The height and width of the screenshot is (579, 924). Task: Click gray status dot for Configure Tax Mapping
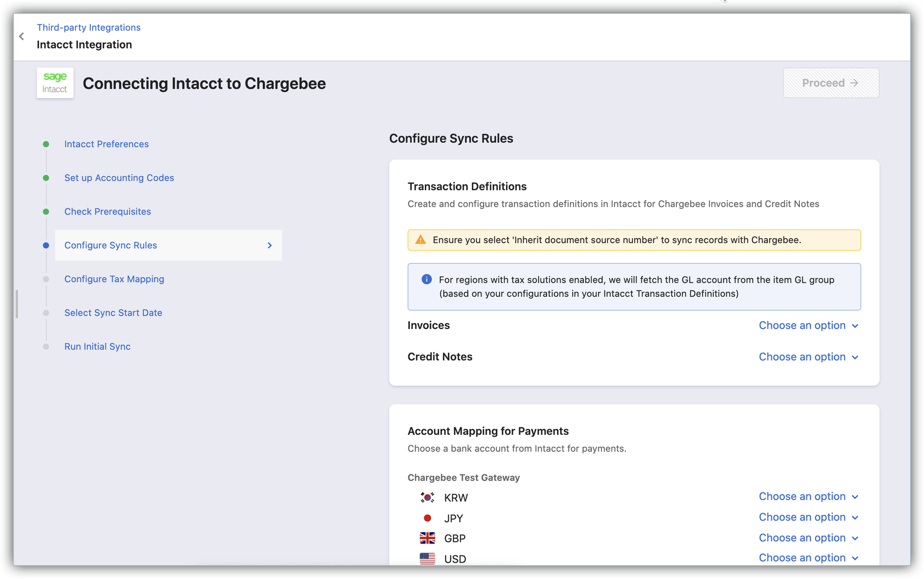46,279
